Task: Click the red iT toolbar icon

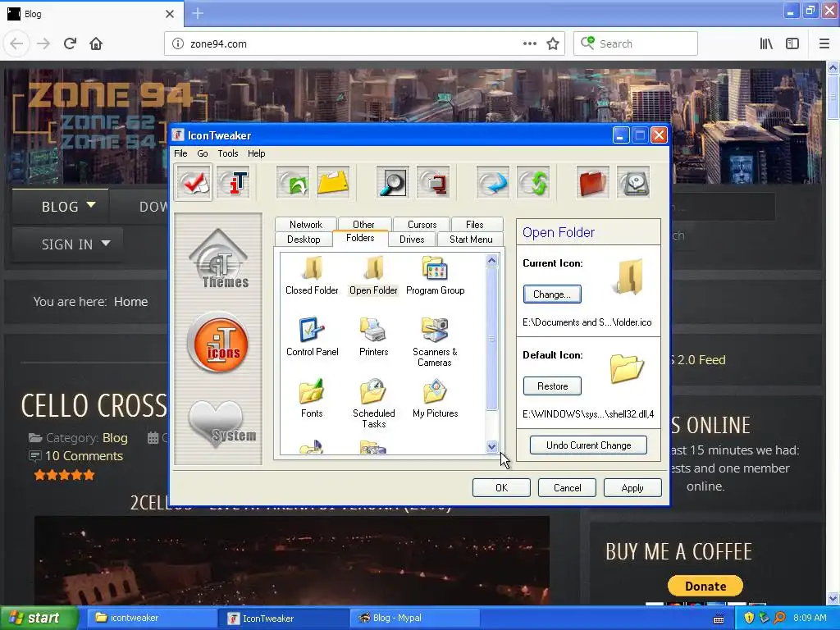Action: click(234, 183)
